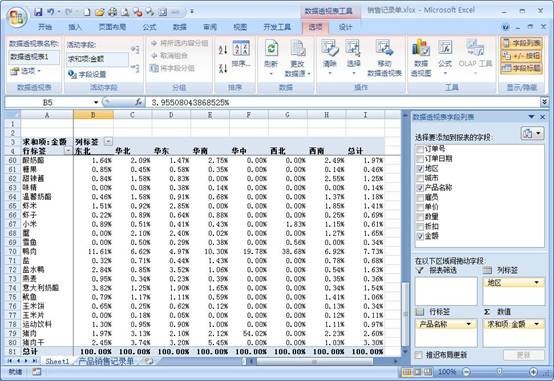Screen dimensions: 554x381
Task: Click the macro record icon in status bar
Action: 36,372
